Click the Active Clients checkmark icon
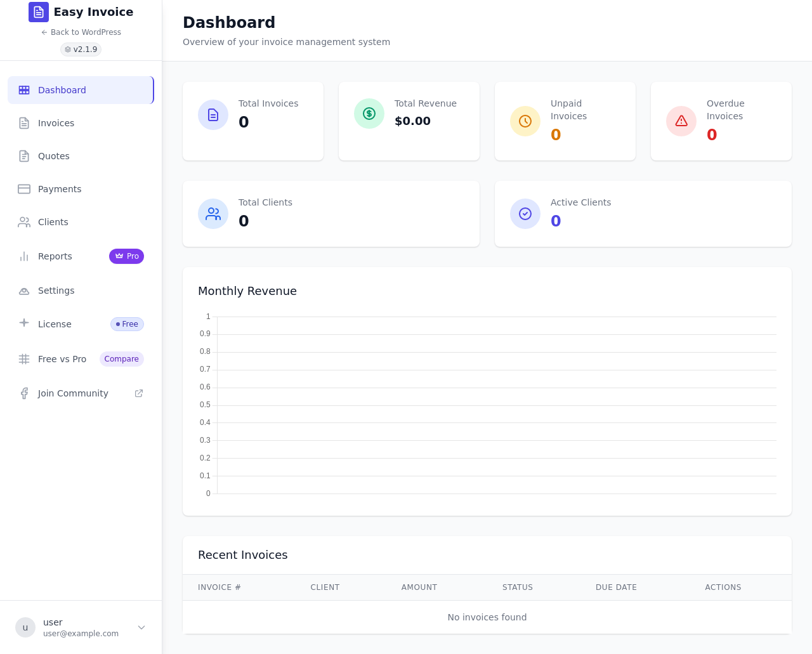812x654 pixels. click(525, 214)
